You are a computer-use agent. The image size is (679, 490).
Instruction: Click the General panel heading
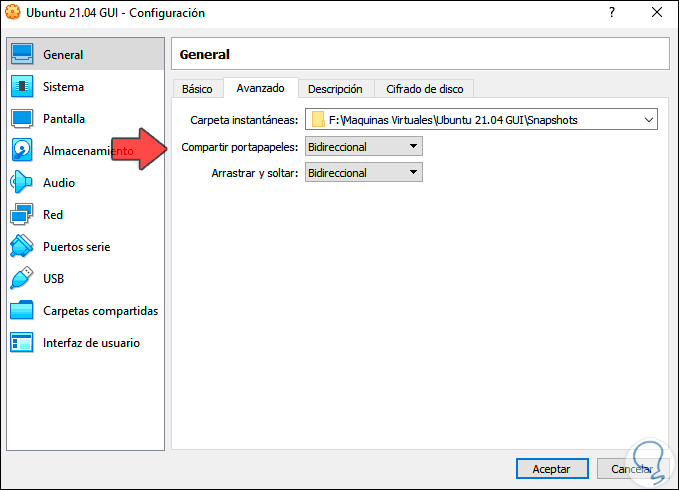tap(204, 54)
